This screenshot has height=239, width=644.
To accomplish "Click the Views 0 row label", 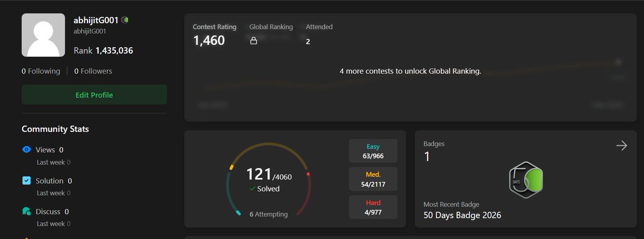I will (x=49, y=150).
